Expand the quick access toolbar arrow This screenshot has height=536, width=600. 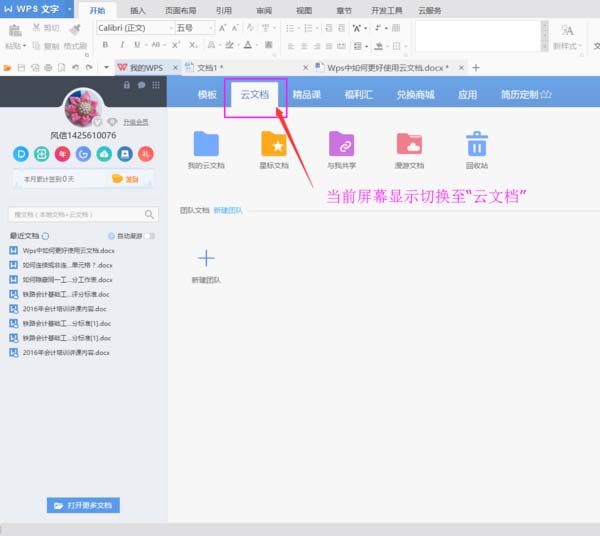[x=106, y=68]
